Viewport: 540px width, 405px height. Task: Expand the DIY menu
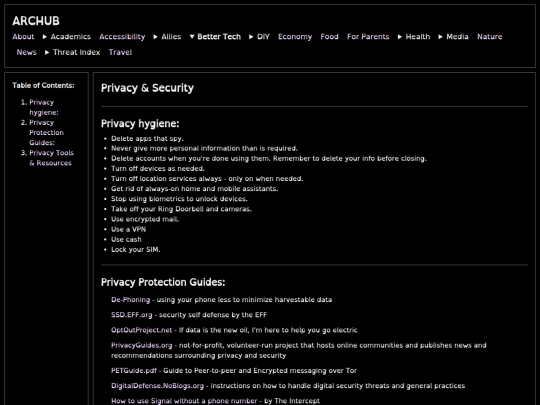pos(259,37)
